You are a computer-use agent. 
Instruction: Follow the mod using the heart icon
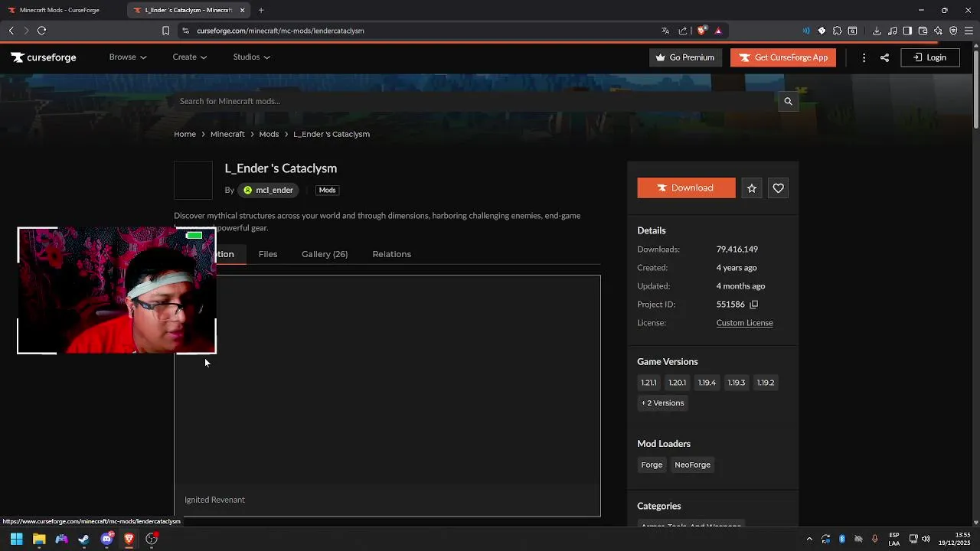coord(778,188)
